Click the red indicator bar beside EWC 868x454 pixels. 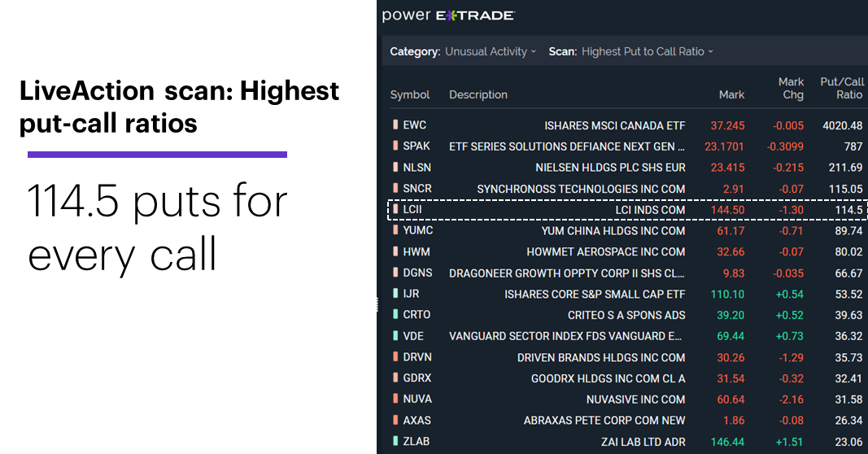tap(395, 124)
